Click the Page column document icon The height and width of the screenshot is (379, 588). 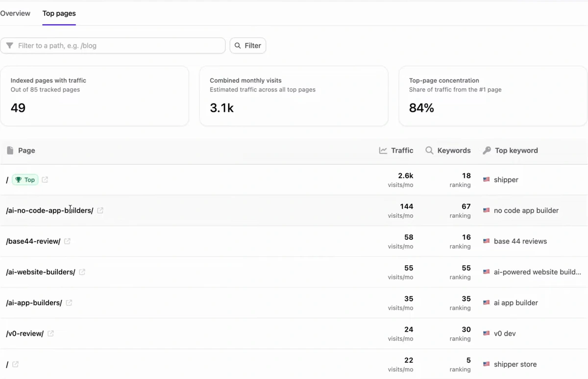10,151
